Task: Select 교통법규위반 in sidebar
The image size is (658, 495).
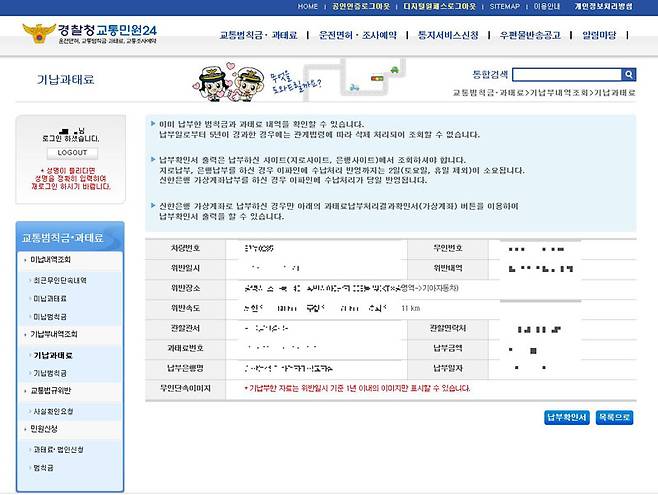Action: (x=51, y=391)
